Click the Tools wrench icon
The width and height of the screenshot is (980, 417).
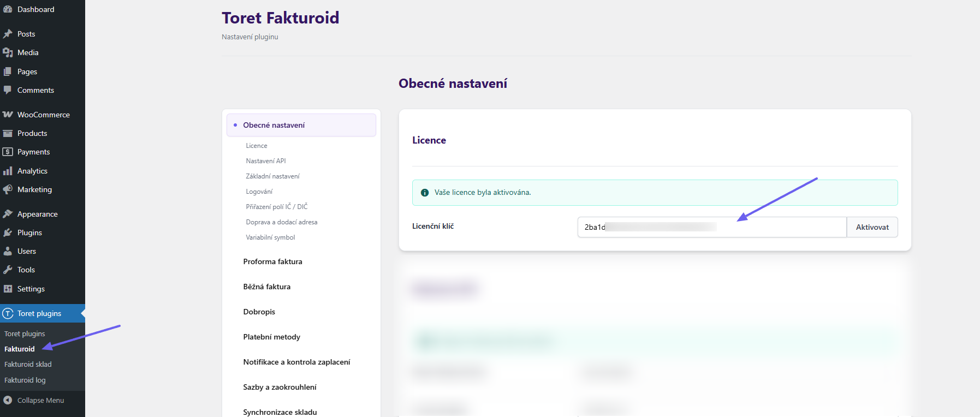click(x=8, y=270)
